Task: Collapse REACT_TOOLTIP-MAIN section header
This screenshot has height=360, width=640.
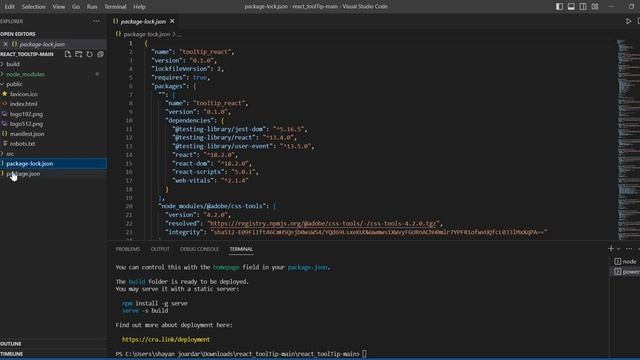Action: coord(27,54)
